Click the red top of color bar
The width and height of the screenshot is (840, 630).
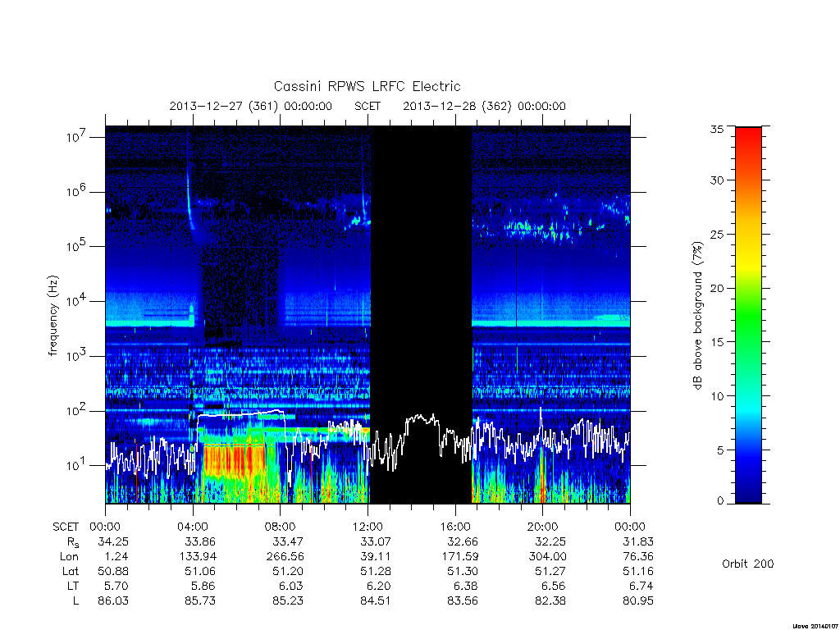point(748,138)
